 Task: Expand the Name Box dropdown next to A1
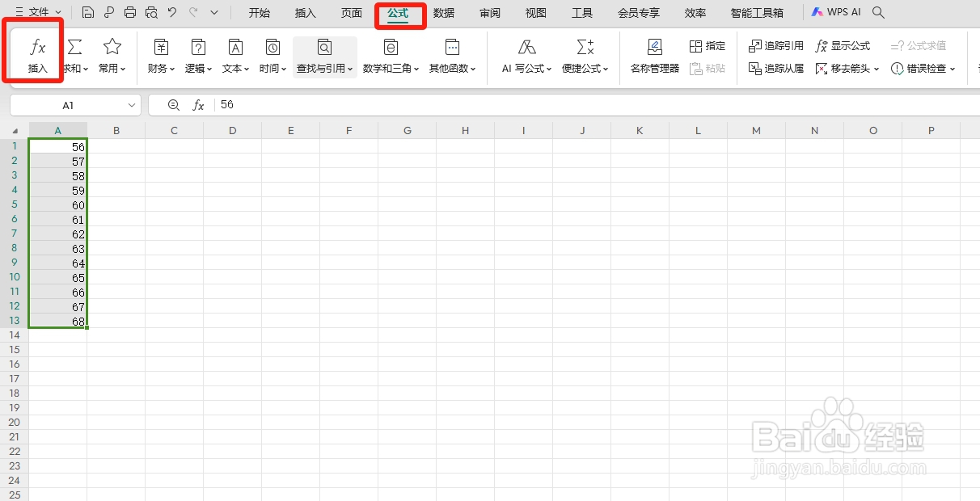[x=132, y=104]
